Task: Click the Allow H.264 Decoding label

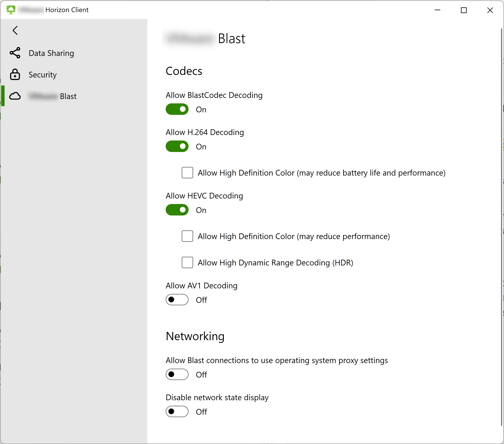Action: point(205,132)
